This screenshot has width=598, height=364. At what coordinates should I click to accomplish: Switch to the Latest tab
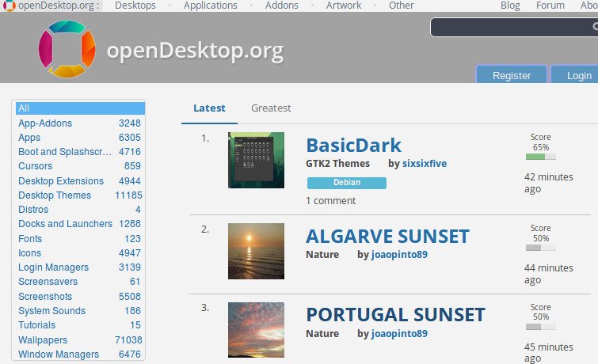209,108
